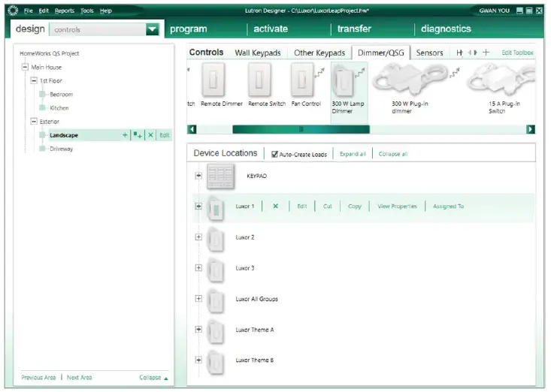This screenshot has width=551, height=392.
Task: Expand the Luxor Theme B row
Action: (x=198, y=360)
